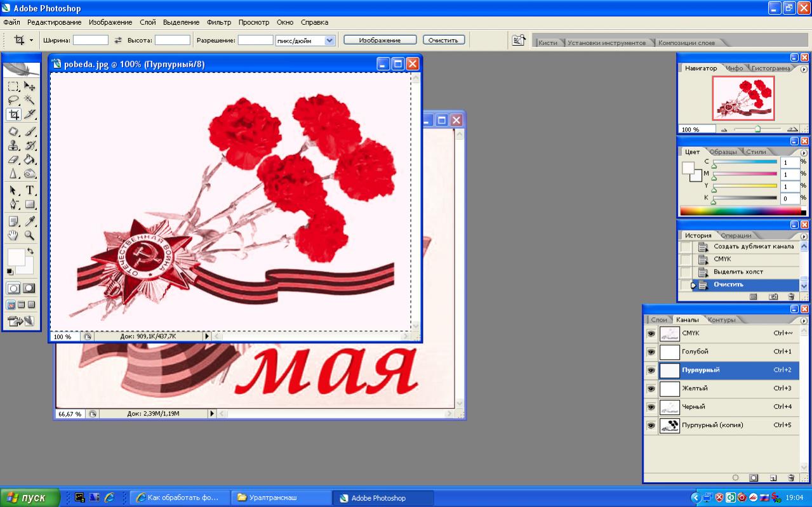Select the Pen tool
This screenshot has height=507, width=812.
[x=13, y=204]
